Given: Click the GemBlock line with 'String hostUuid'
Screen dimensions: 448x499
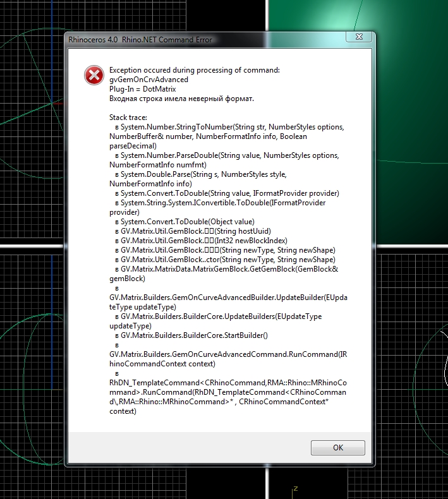Looking at the screenshot, I should pyautogui.click(x=193, y=231).
